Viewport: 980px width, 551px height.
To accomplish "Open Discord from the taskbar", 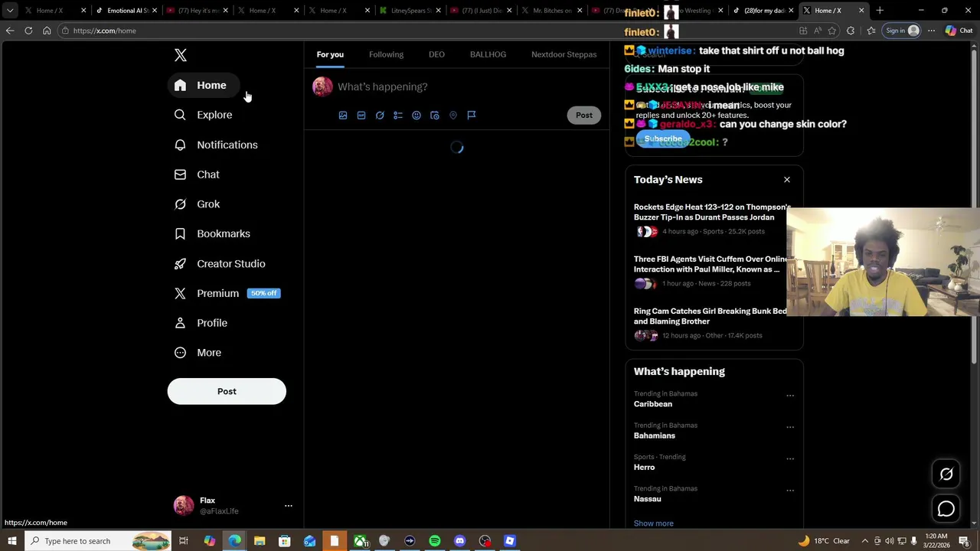I will tap(460, 541).
